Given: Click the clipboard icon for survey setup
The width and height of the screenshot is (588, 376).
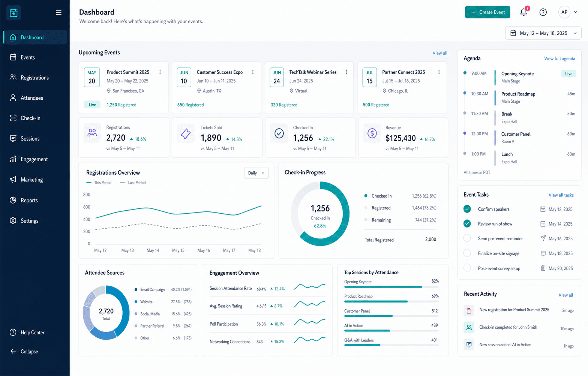Looking at the screenshot, I should [543, 268].
